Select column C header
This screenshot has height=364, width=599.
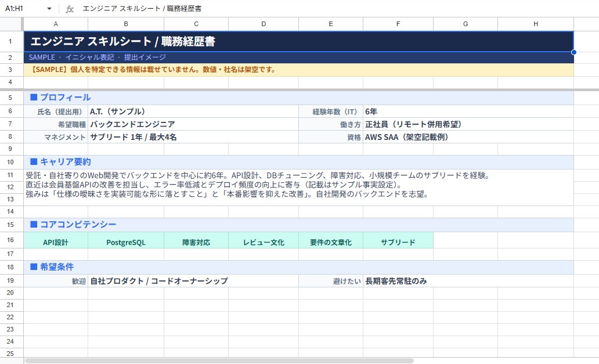196,24
